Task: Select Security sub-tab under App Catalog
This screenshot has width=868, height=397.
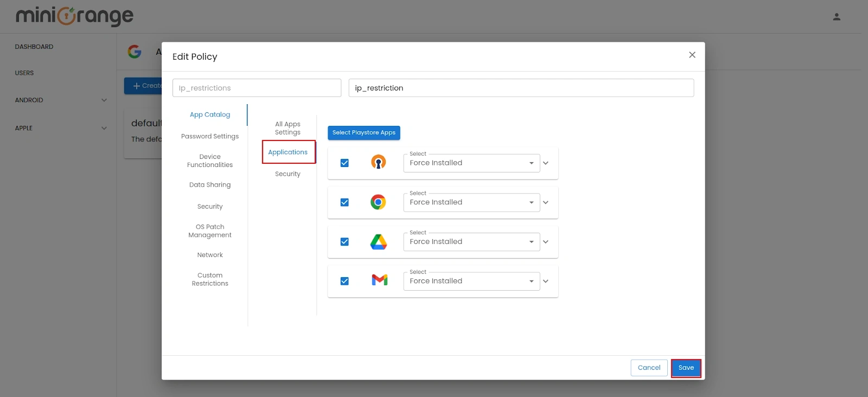Action: tap(288, 174)
